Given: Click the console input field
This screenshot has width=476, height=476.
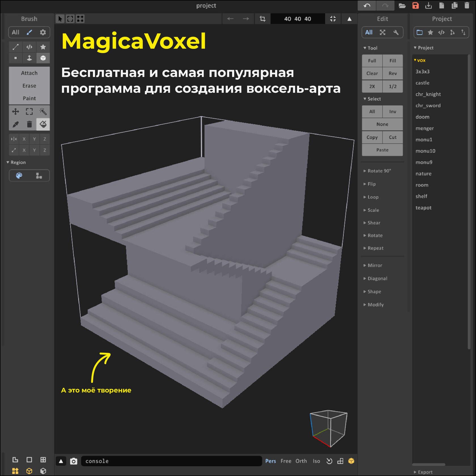Looking at the screenshot, I should 171,461.
